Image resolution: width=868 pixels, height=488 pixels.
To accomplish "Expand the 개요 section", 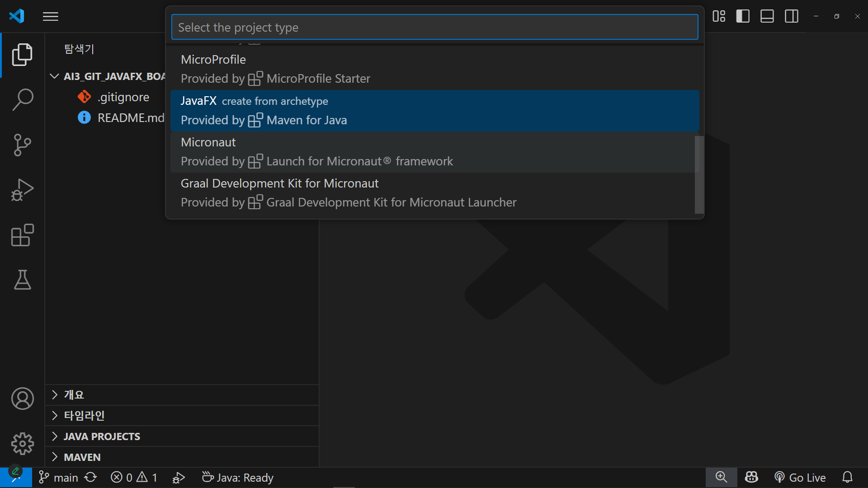I will coord(182,395).
